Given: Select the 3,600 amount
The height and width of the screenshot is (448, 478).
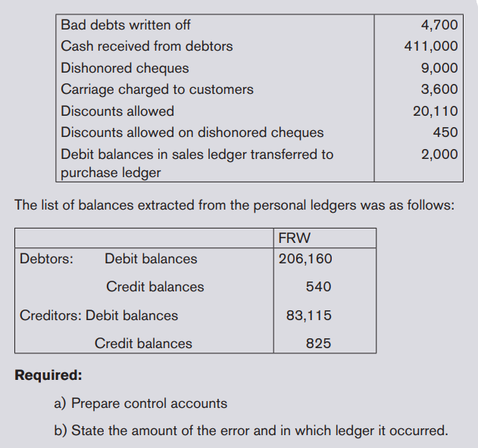Looking at the screenshot, I should pyautogui.click(x=439, y=89).
